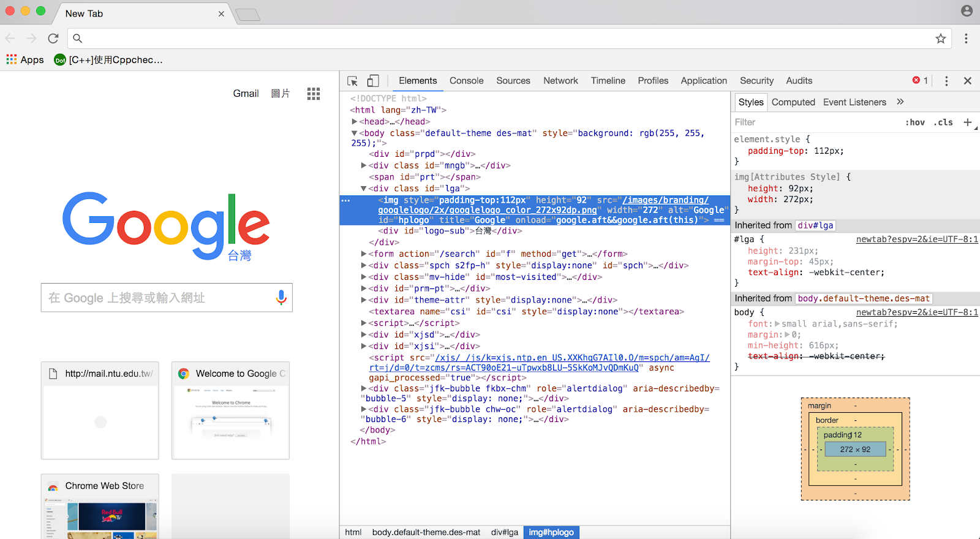Click the browser back arrow

point(10,39)
